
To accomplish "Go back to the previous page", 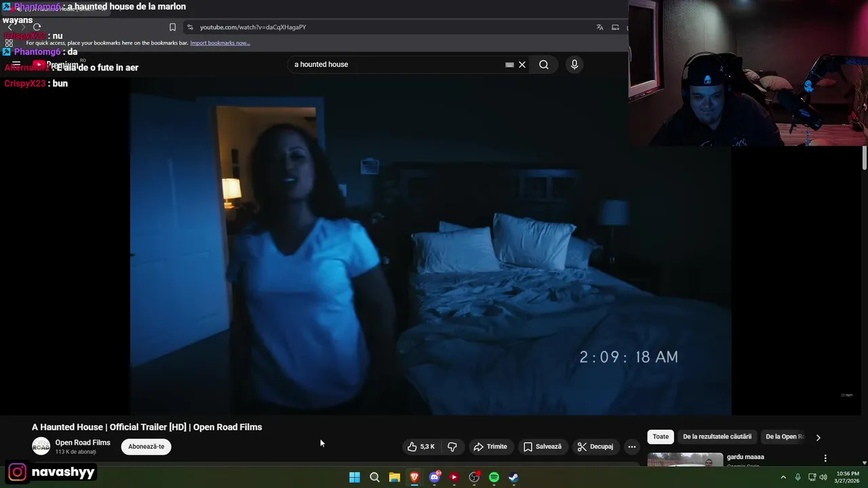I will [9, 27].
